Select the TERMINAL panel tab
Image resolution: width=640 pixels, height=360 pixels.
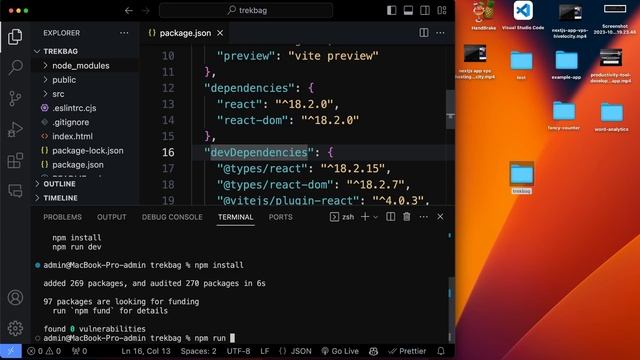pyautogui.click(x=236, y=217)
